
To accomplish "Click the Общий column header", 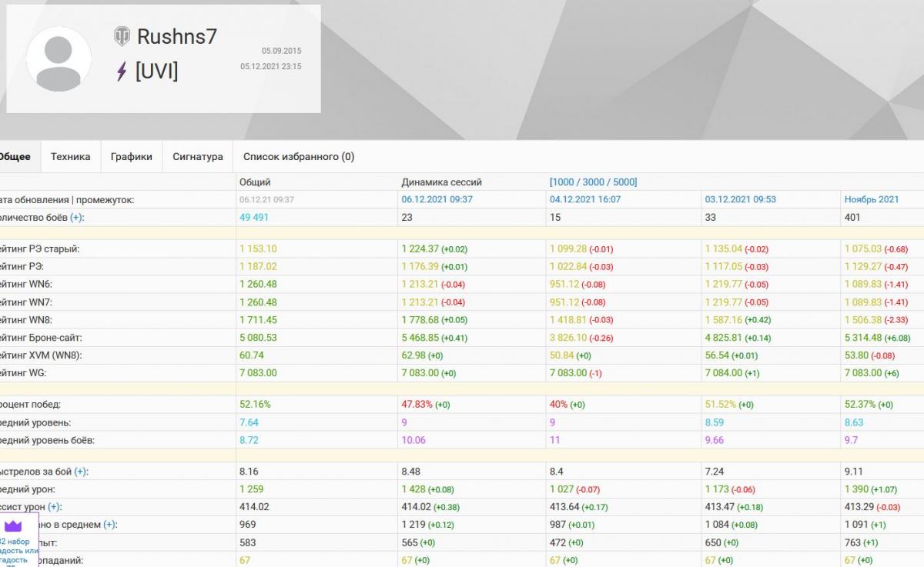I will [255, 182].
